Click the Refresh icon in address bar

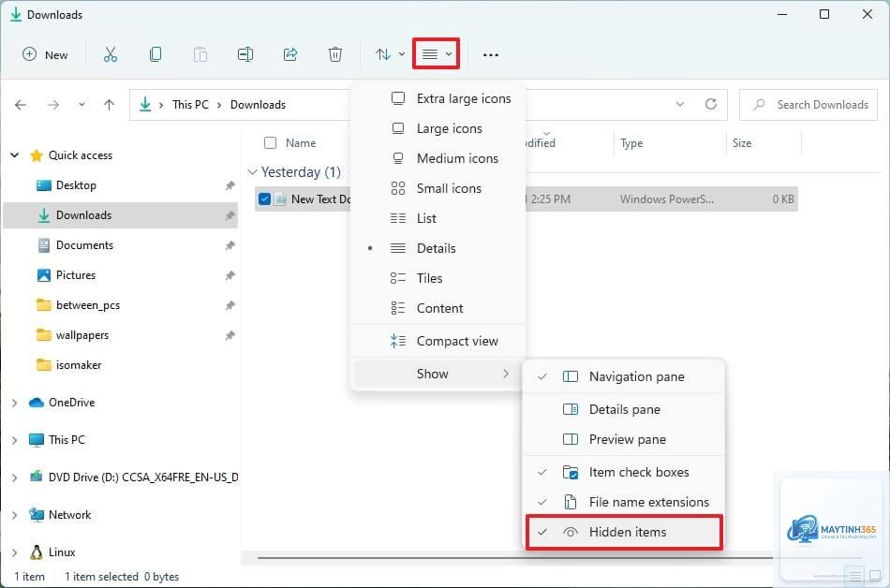(x=711, y=104)
